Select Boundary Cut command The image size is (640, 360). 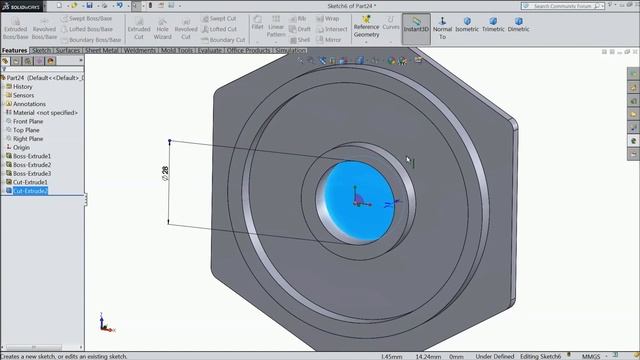pos(223,40)
